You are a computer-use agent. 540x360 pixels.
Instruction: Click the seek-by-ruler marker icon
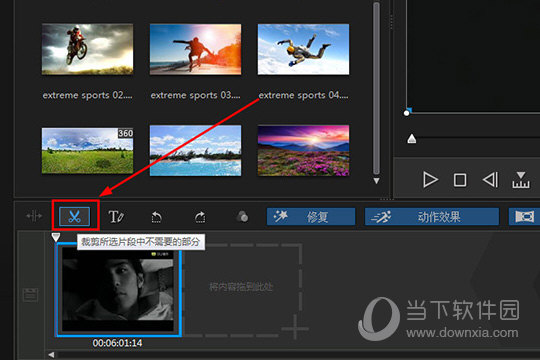pyautogui.click(x=521, y=180)
